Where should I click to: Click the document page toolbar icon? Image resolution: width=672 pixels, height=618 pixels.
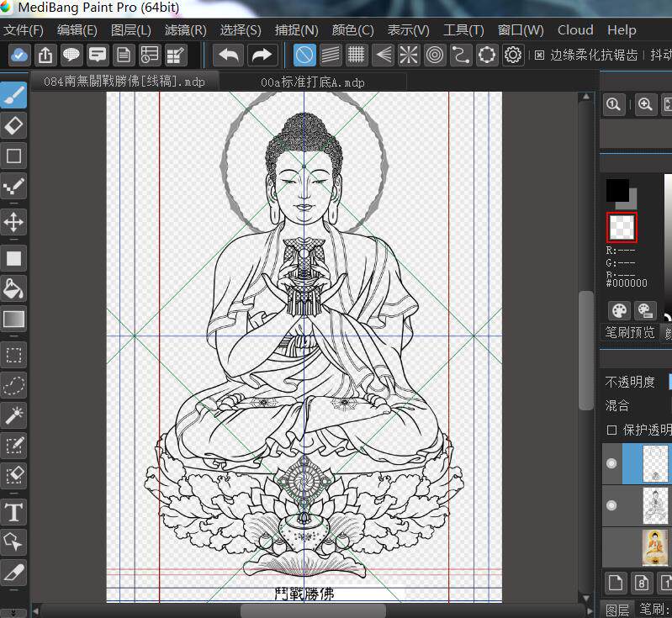124,55
